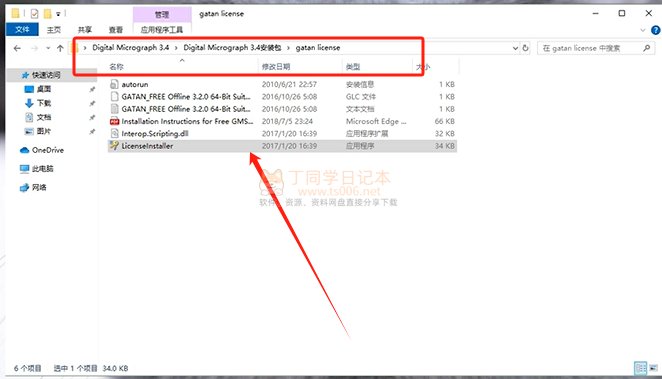Open the Help question mark icon

[656, 30]
